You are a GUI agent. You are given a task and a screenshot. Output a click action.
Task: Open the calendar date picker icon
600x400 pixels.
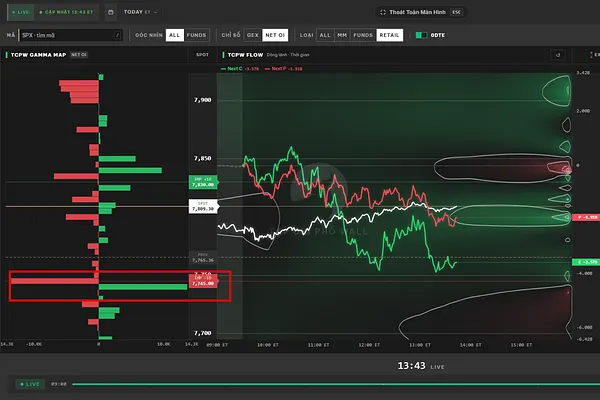pos(111,12)
